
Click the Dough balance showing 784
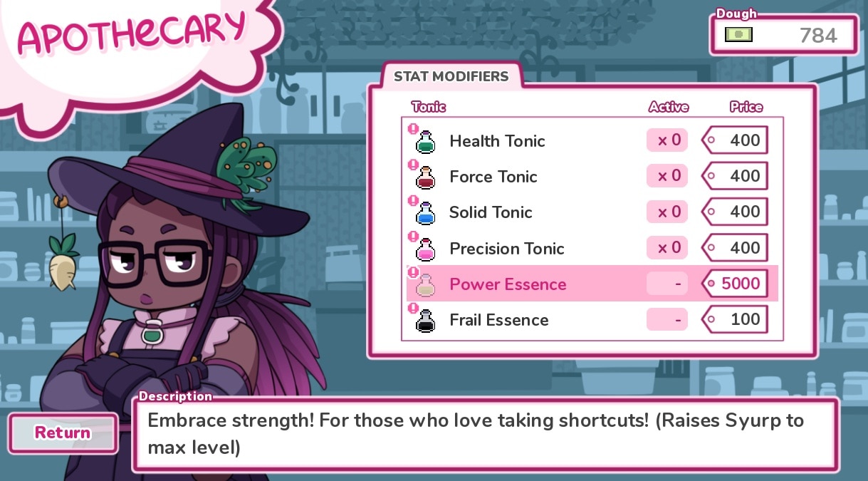tap(783, 34)
